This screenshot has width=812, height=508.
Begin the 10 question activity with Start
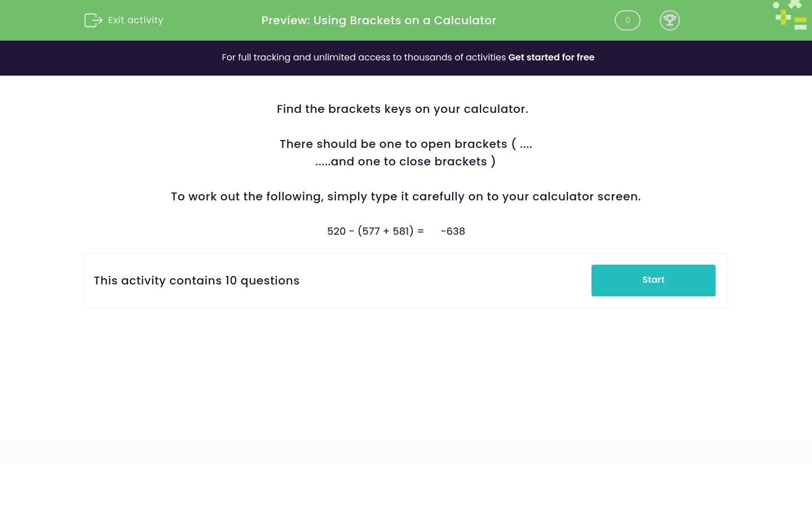tap(653, 280)
